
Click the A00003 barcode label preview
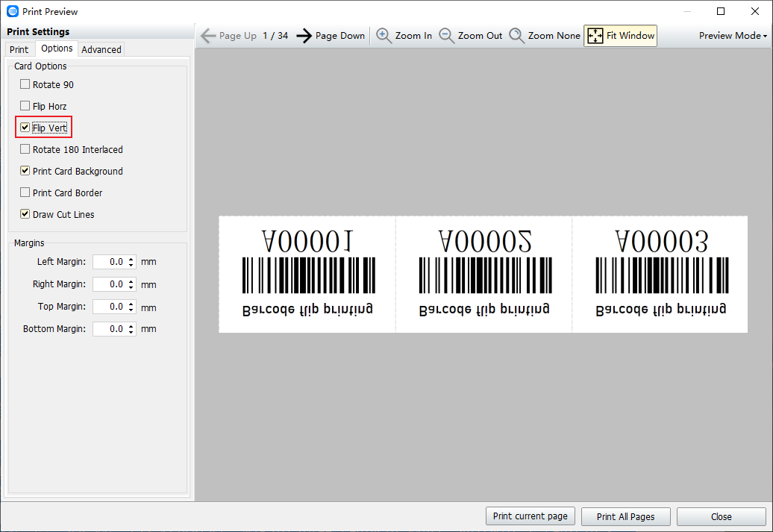click(660, 274)
